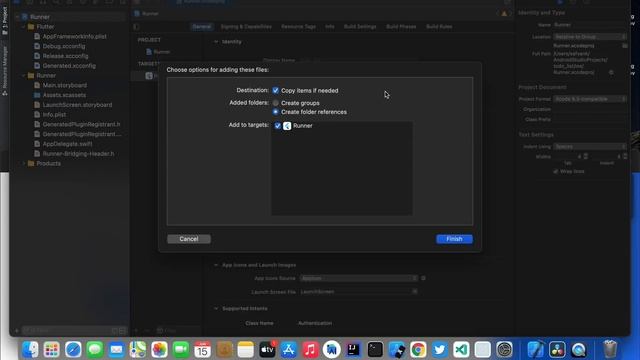Open Messages from the Dock
Screen dimensions: 640x360
(x=95, y=350)
